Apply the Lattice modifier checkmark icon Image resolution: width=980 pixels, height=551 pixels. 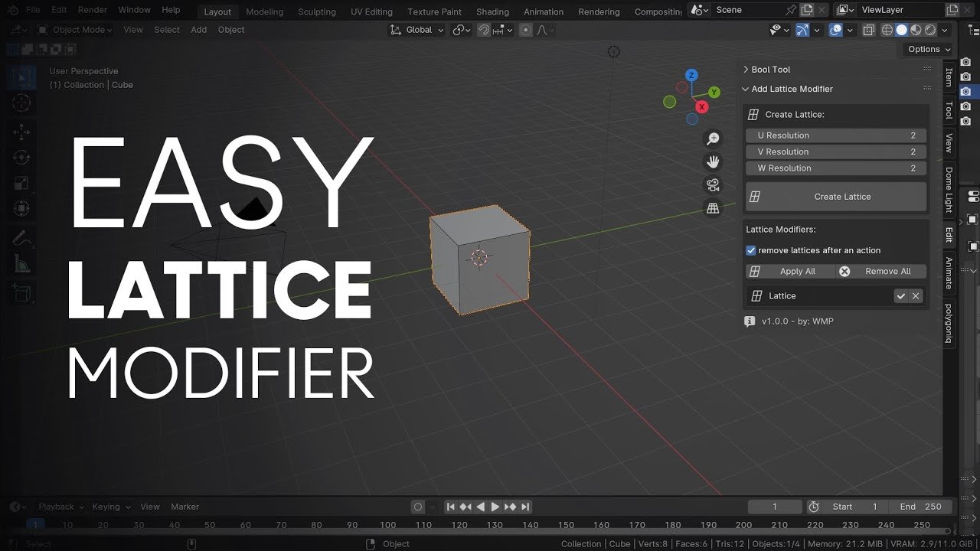pyautogui.click(x=901, y=296)
